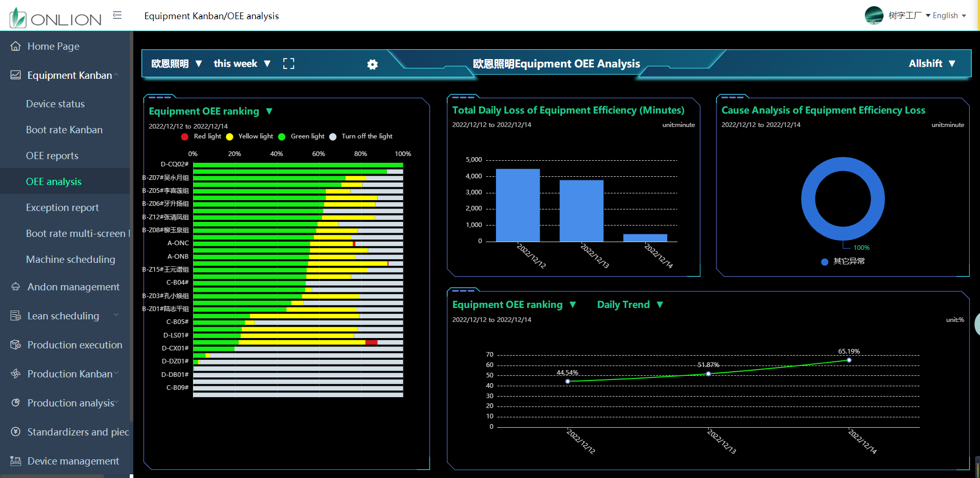Click the Andon management bell icon

16,287
